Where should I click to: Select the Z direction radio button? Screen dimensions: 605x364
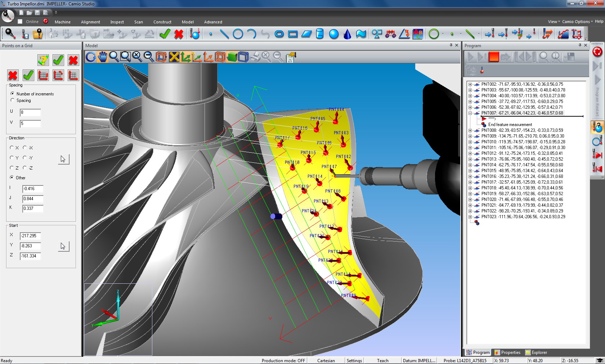(x=12, y=168)
